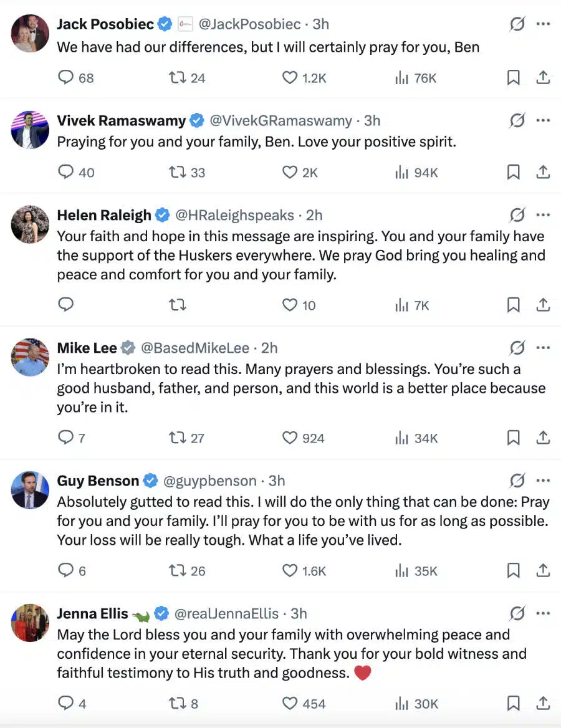Viewport: 561px width, 728px height.
Task: View analytics on Jack Posobiec's tweet
Action: click(x=402, y=78)
